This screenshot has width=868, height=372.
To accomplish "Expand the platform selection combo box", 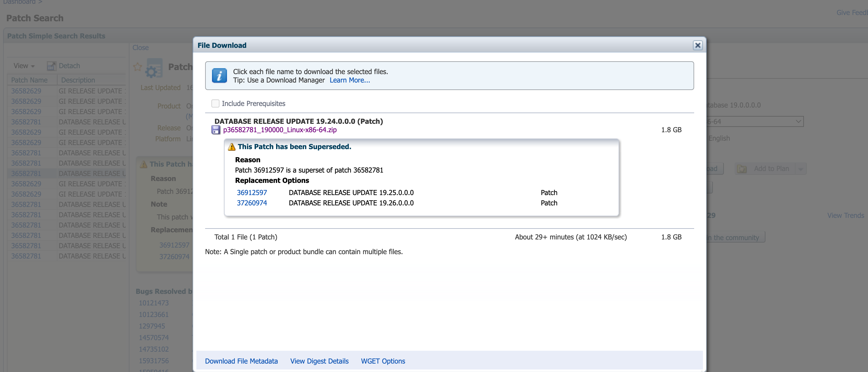I will point(798,121).
